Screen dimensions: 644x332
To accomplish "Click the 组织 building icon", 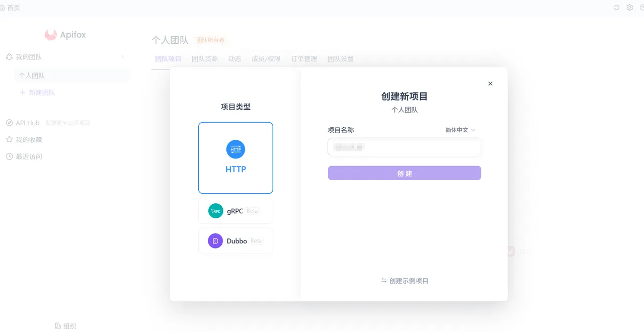I will coord(58,326).
